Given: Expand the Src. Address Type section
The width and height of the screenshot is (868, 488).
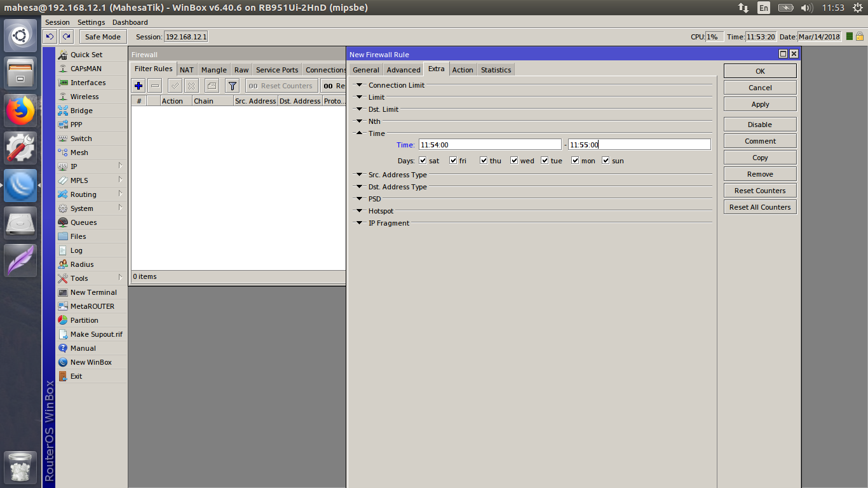Looking at the screenshot, I should point(359,175).
